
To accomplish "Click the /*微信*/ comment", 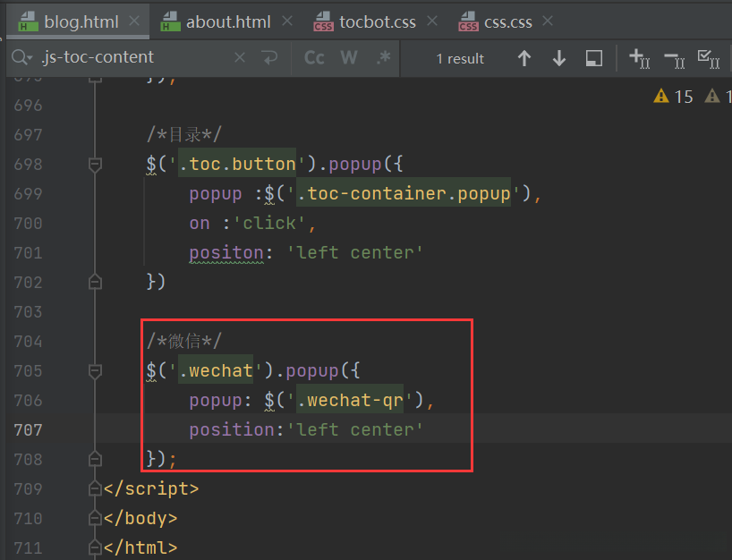I will pos(184,341).
